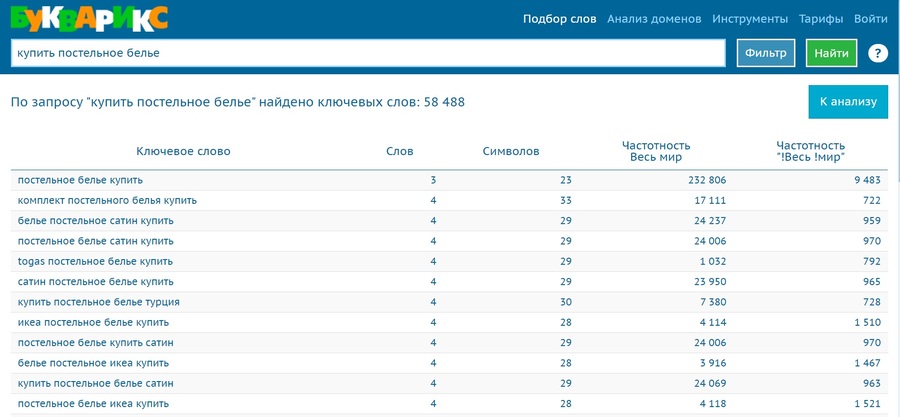Sort by Символов column header

(510, 152)
